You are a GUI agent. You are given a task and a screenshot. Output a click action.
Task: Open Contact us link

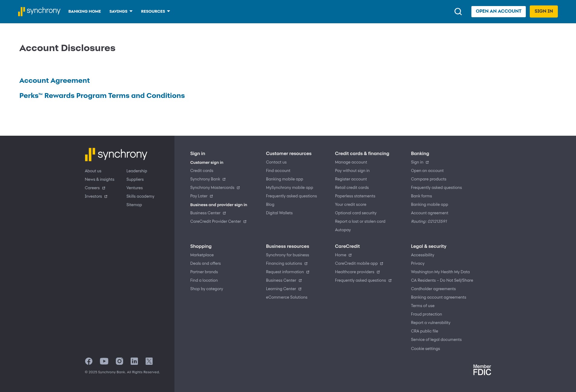coord(276,162)
